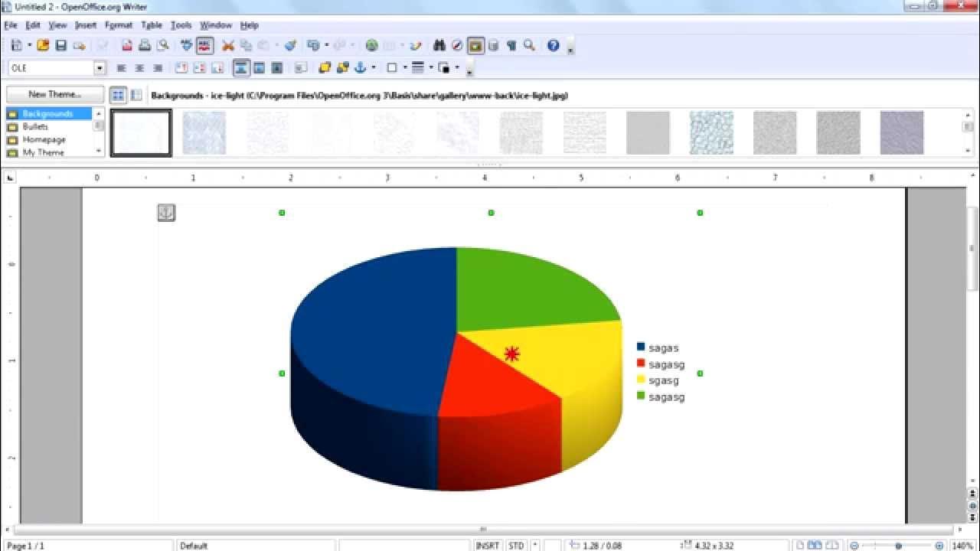
Task: Click the New Theme... button
Action: 55,95
